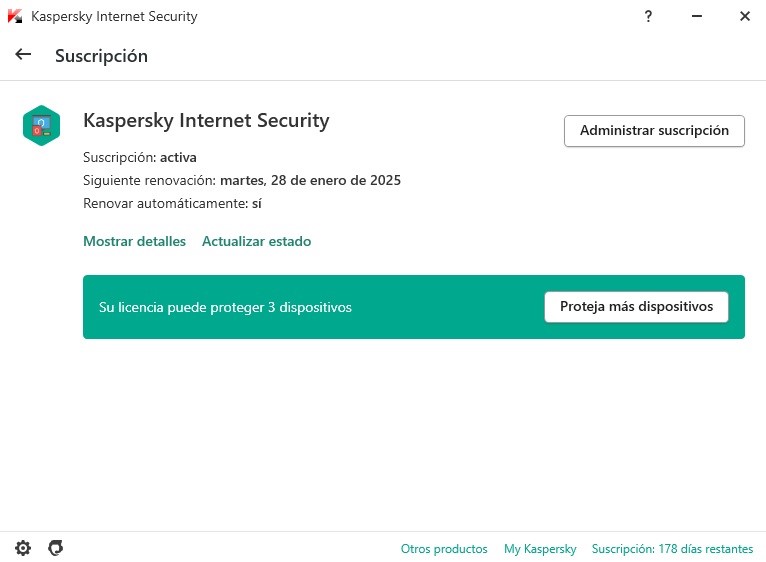Open the support agent icon next to gear
Image resolution: width=766 pixels, height=562 pixels.
(56, 548)
